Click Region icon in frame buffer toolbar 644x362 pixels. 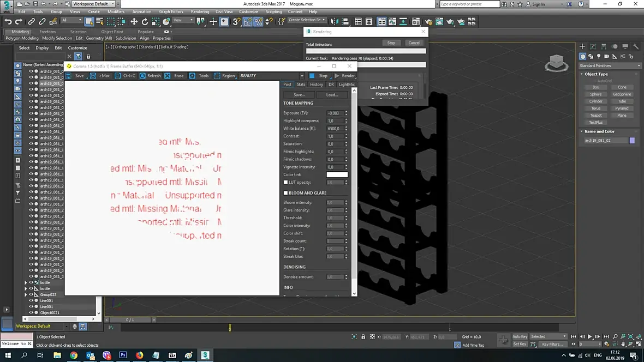click(217, 76)
